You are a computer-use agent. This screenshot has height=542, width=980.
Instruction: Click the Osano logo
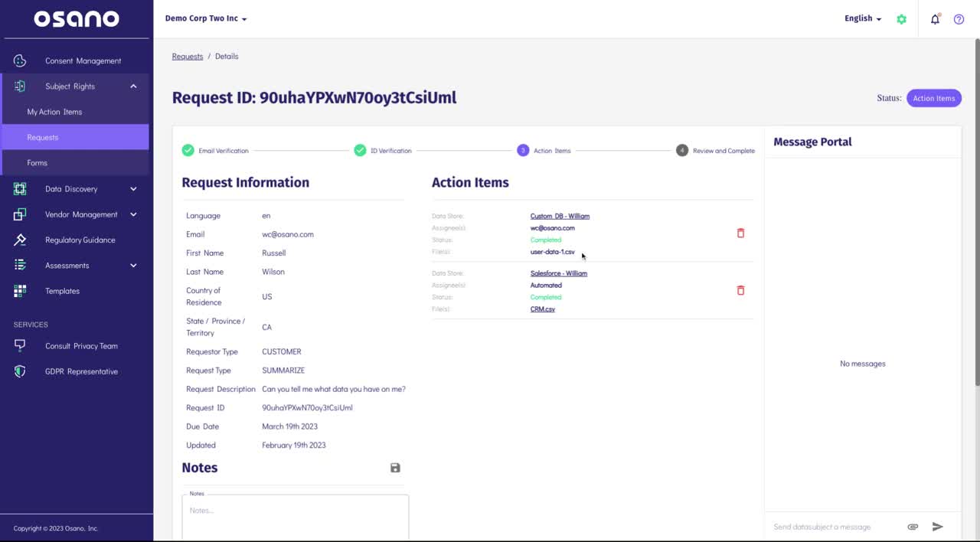77,18
